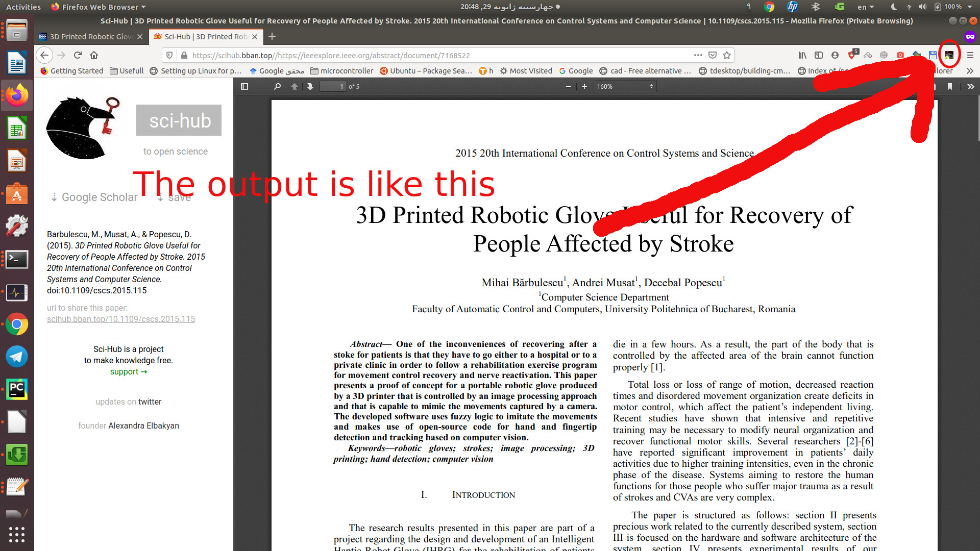This screenshot has height=551, width=980.
Task: Open page actions three-dot menu
Action: (x=698, y=55)
